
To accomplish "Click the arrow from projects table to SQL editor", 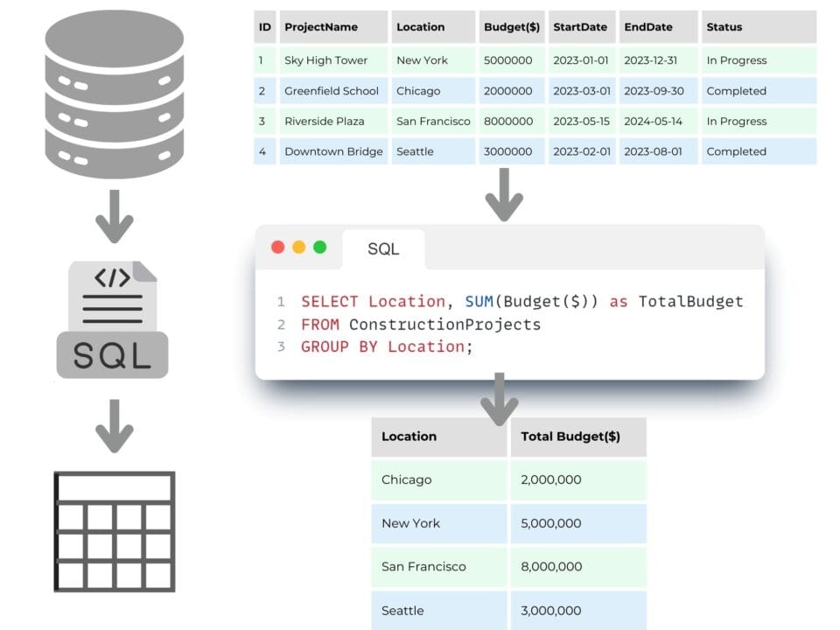I will pyautogui.click(x=504, y=195).
